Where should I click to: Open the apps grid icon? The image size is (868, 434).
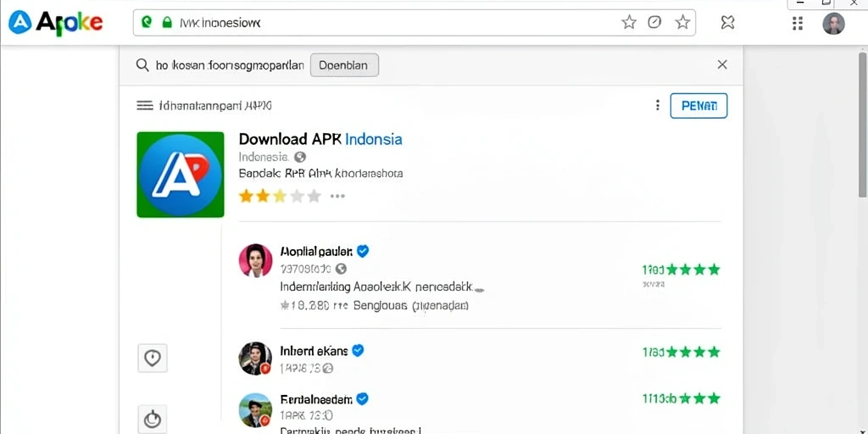click(798, 23)
